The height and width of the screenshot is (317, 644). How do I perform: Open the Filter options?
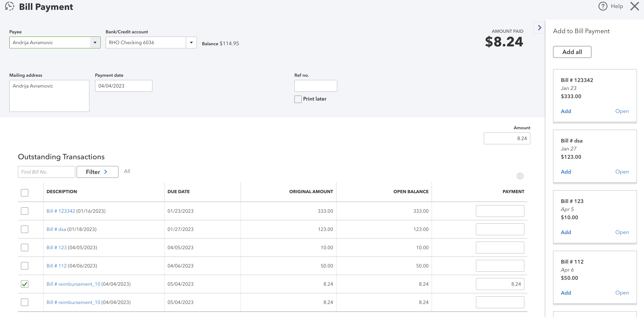97,172
